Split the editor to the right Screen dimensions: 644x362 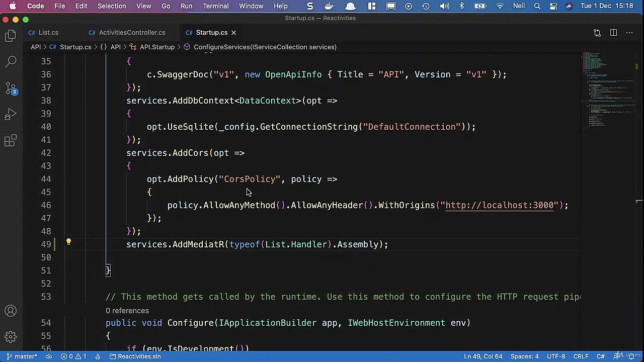click(x=613, y=33)
